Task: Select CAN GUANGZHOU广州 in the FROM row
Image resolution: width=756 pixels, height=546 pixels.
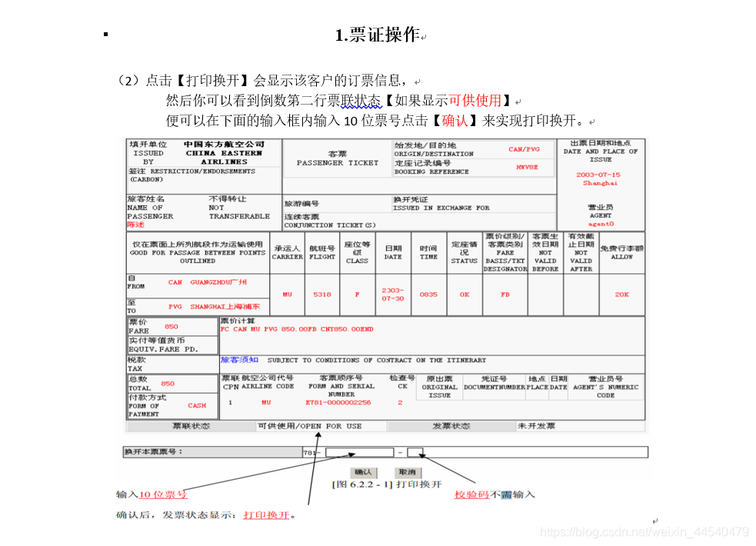Action: 208,282
